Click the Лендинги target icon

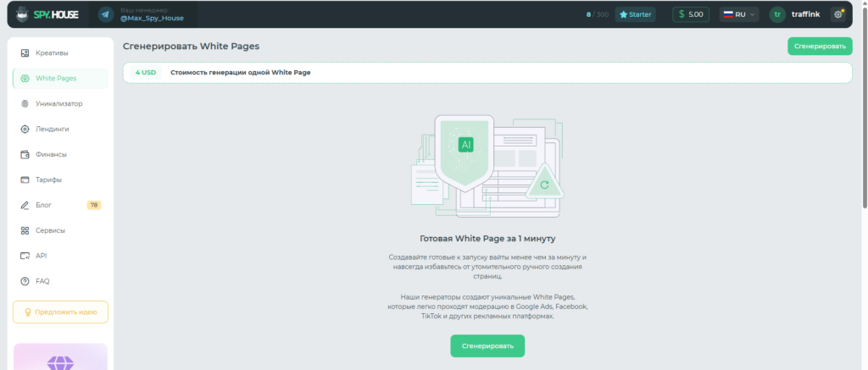(x=25, y=129)
